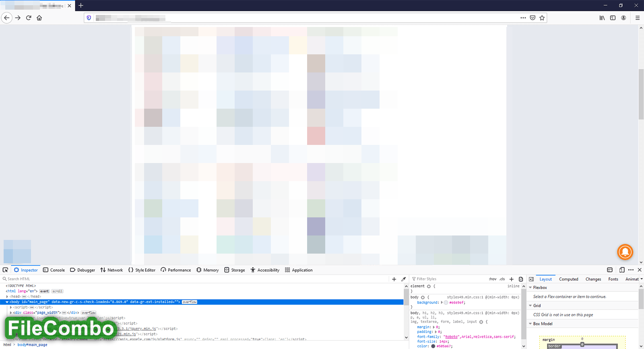Open Firefox Account menu
The width and height of the screenshot is (644, 349).
tap(623, 18)
